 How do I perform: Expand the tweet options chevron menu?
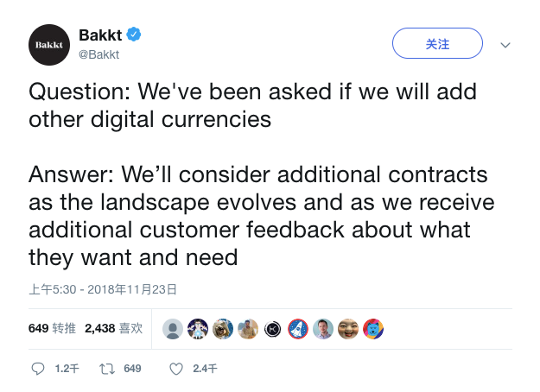[505, 45]
